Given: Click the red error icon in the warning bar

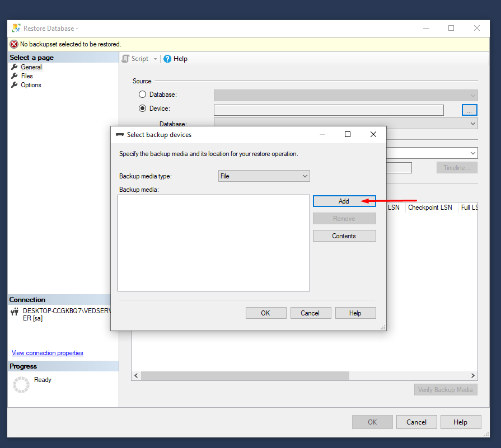Looking at the screenshot, I should 14,44.
